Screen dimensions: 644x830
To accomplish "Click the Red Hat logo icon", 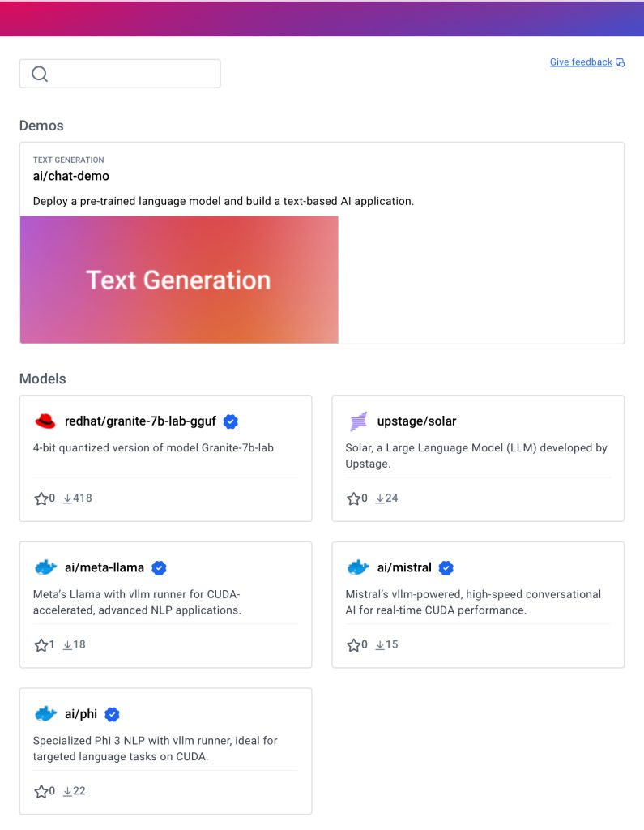I will tap(45, 421).
